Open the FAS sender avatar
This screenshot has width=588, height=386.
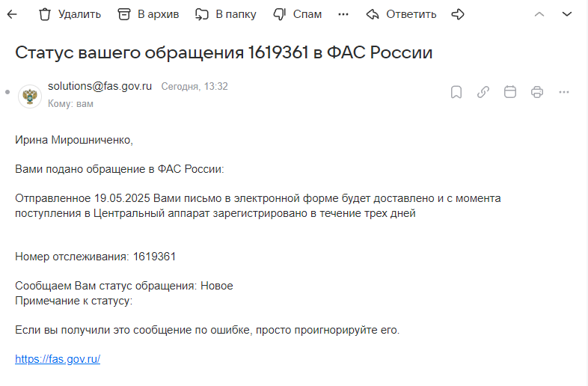tap(30, 96)
